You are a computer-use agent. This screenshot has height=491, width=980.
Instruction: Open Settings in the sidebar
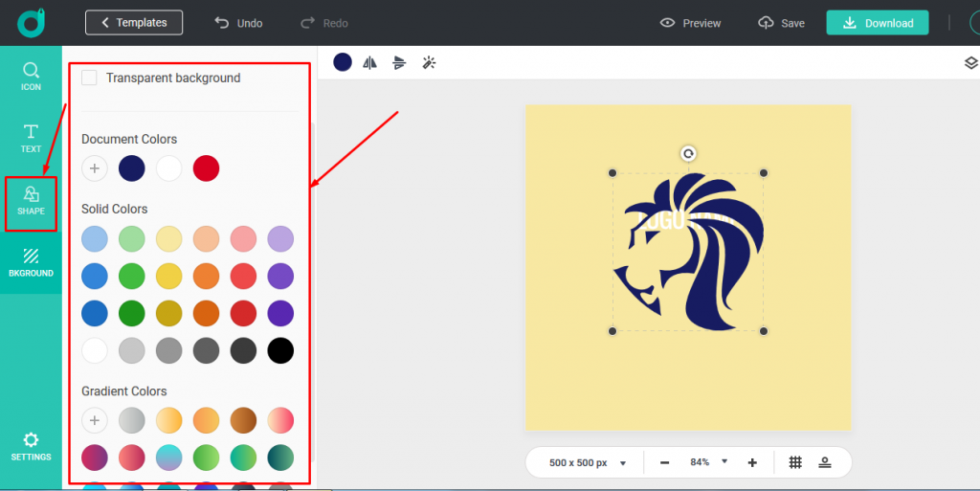(31, 447)
